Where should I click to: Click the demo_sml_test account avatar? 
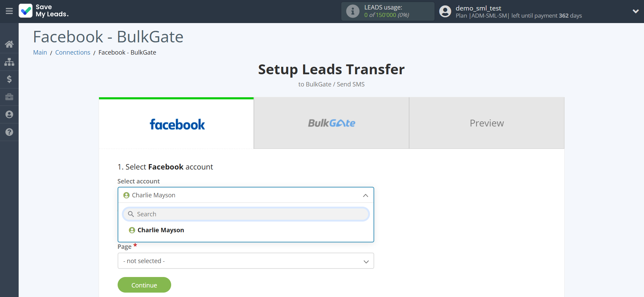(x=445, y=11)
